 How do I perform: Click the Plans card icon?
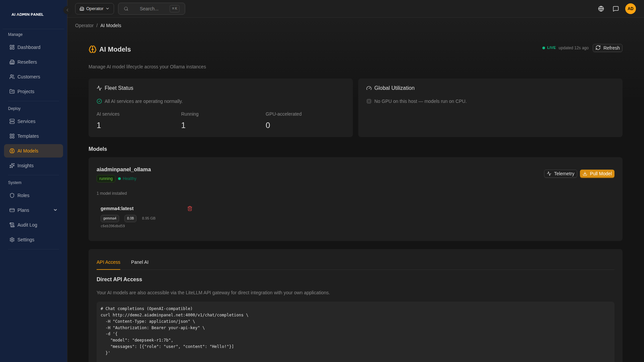click(12, 210)
